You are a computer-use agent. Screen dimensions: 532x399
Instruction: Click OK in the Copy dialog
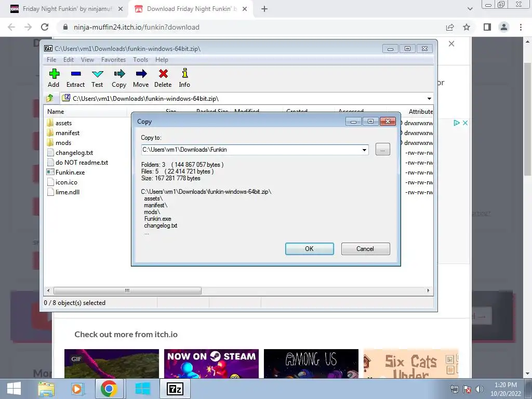[310, 249]
